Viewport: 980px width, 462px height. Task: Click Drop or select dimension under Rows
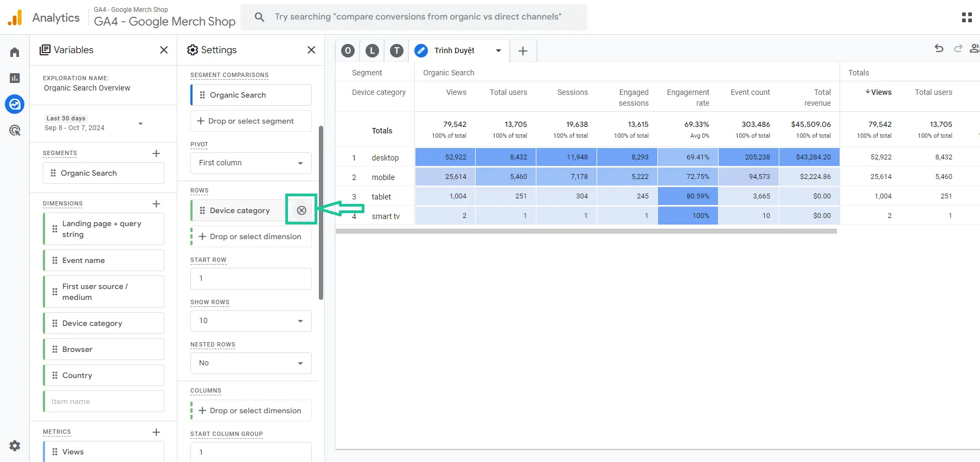[251, 236]
